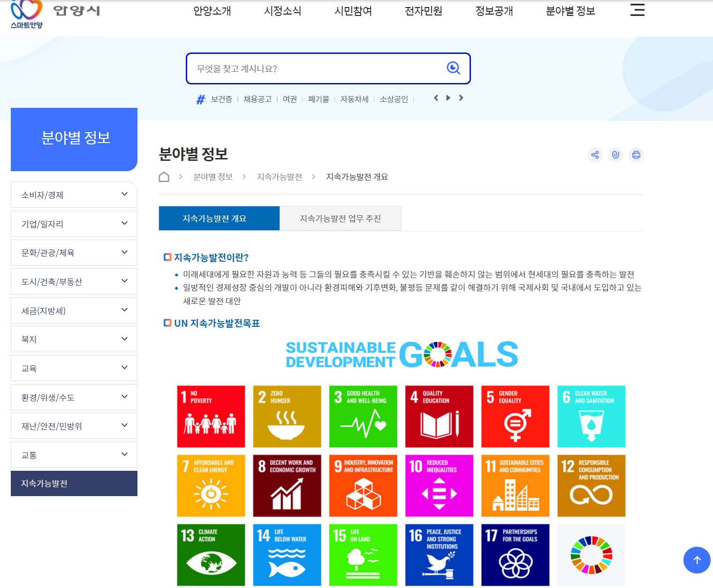The height and width of the screenshot is (588, 713).
Task: Select SDG 8 Decent Work tile
Action: click(287, 486)
